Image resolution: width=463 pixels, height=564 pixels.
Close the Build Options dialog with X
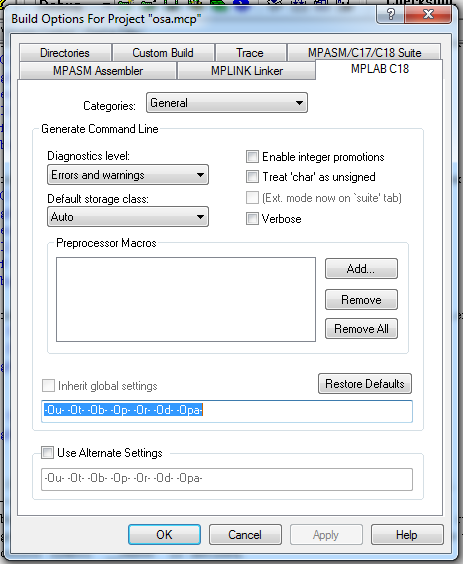(428, 15)
